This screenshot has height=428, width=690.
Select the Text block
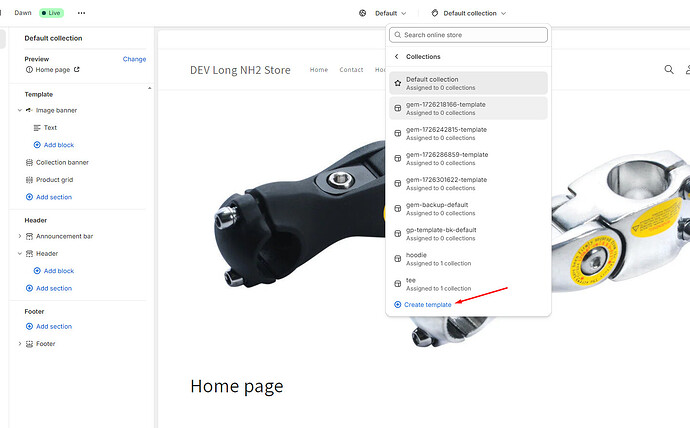(50, 128)
